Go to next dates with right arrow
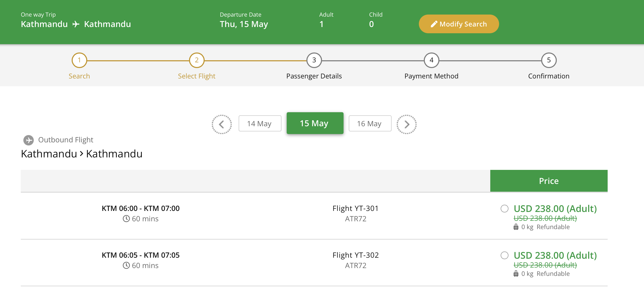 pyautogui.click(x=407, y=124)
